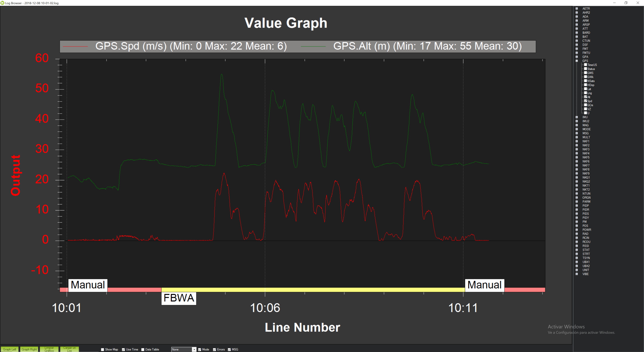Expand the ATT tree node
This screenshot has height=352, width=644.
point(577,28)
